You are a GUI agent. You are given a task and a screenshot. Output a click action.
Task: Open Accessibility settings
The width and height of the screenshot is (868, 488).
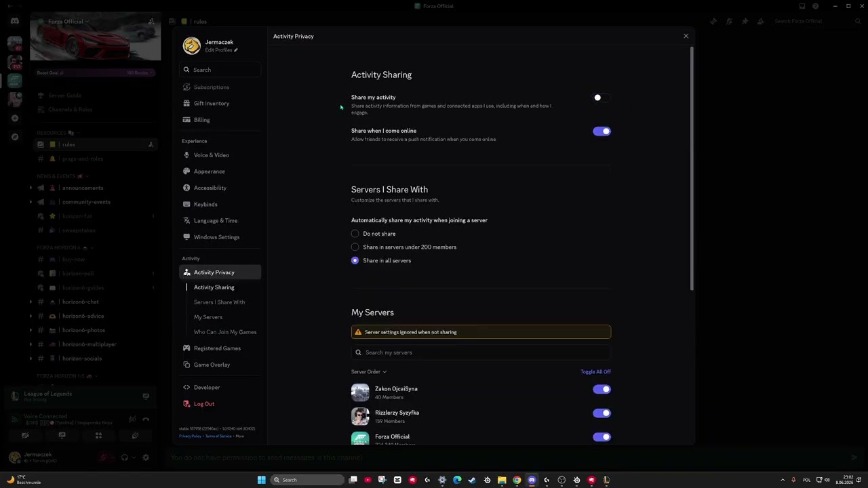pos(220,188)
